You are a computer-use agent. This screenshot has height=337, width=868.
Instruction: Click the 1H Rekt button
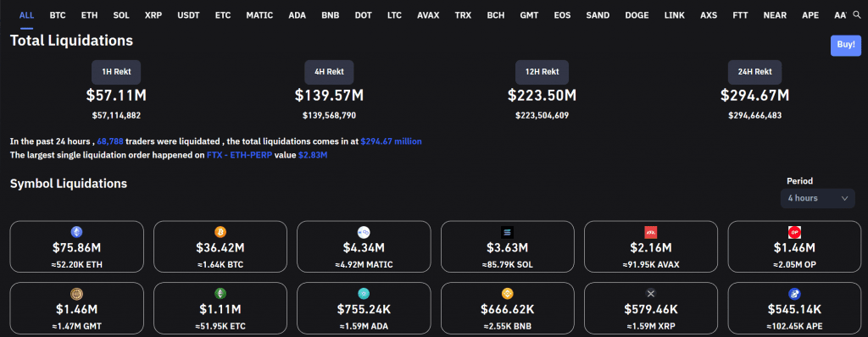pyautogui.click(x=115, y=72)
